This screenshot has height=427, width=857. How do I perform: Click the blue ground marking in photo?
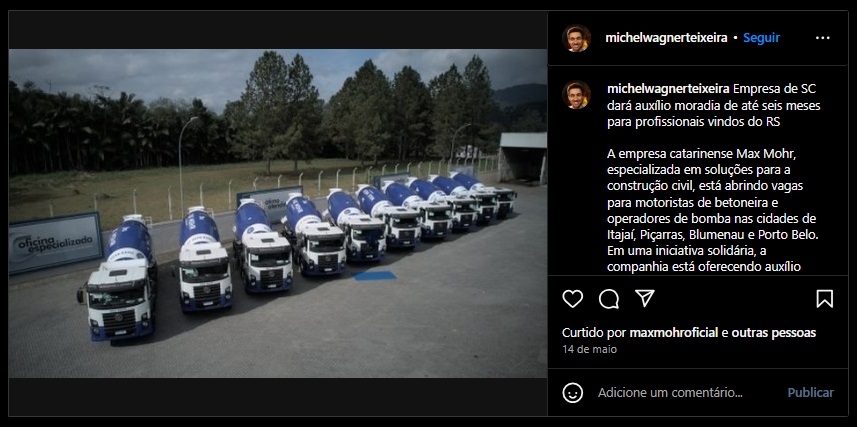pos(374,276)
